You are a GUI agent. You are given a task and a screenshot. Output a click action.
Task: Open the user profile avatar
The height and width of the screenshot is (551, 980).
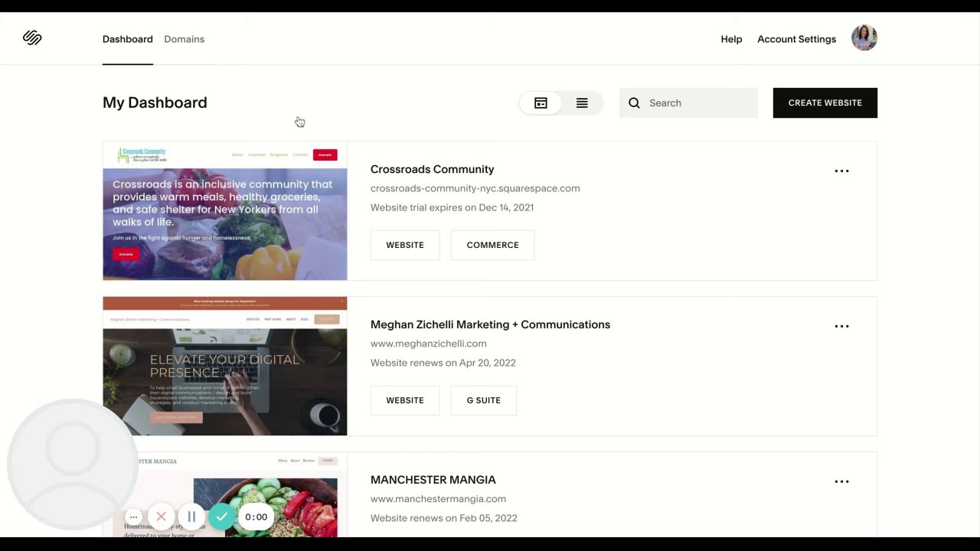(x=864, y=37)
